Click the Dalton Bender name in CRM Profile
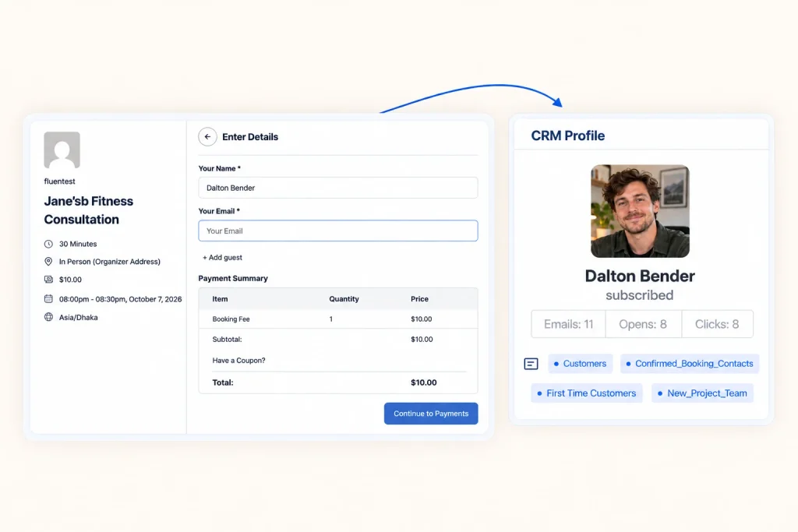This screenshot has width=798, height=532. point(640,276)
